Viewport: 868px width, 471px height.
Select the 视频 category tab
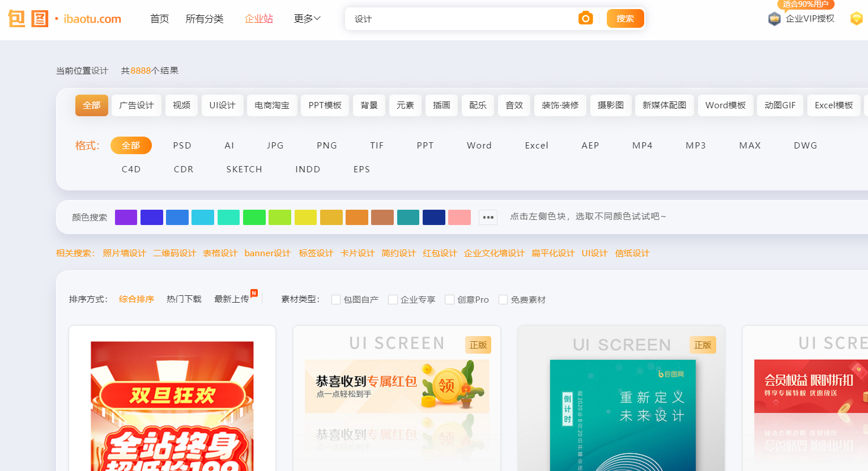click(x=181, y=105)
